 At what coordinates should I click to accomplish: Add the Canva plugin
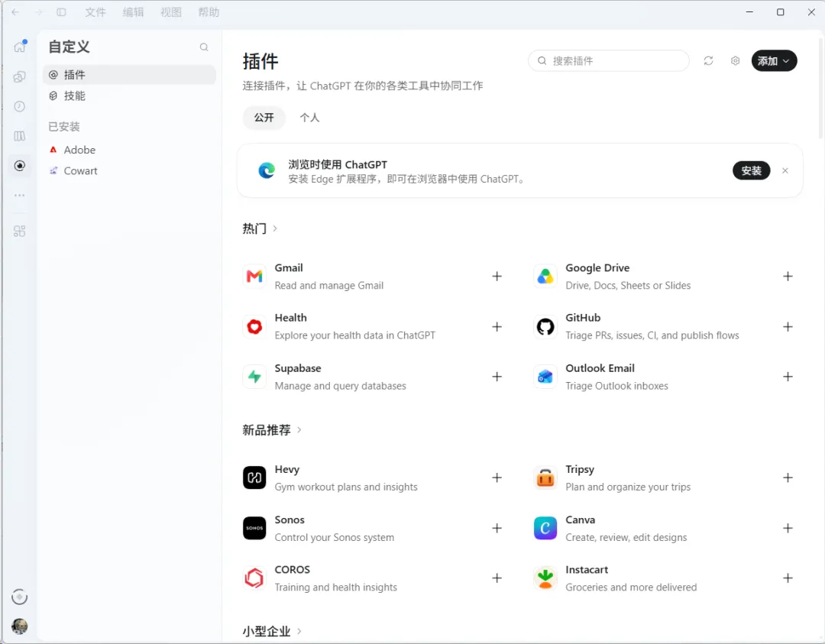788,528
